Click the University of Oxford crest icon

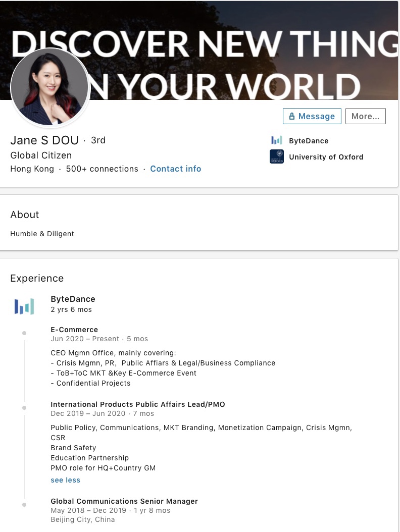tap(276, 157)
